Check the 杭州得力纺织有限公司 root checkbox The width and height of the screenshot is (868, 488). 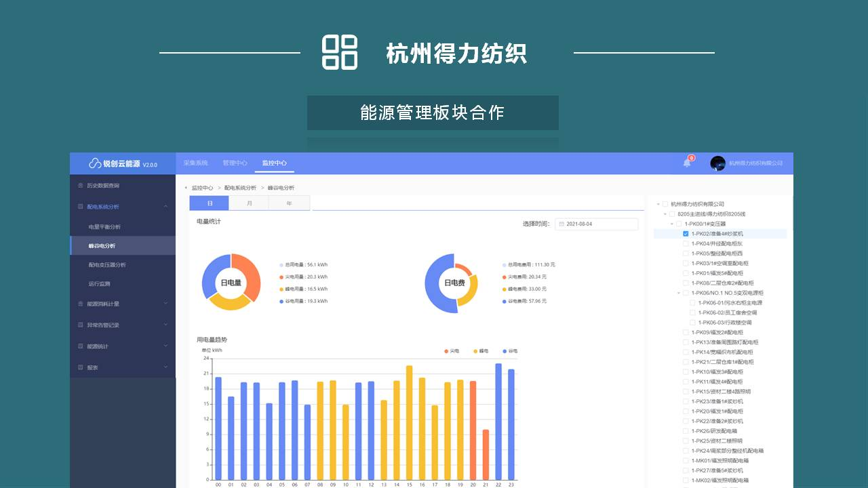point(665,204)
